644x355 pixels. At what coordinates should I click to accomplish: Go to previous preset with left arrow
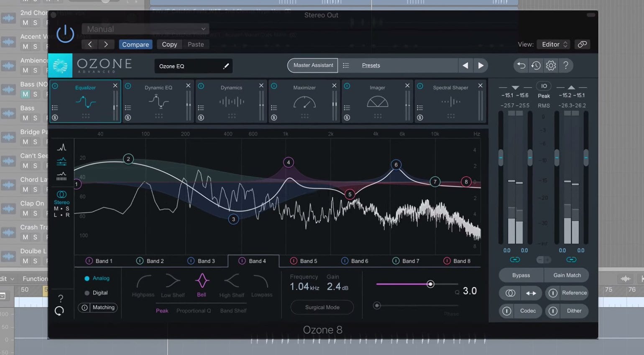tap(90, 44)
